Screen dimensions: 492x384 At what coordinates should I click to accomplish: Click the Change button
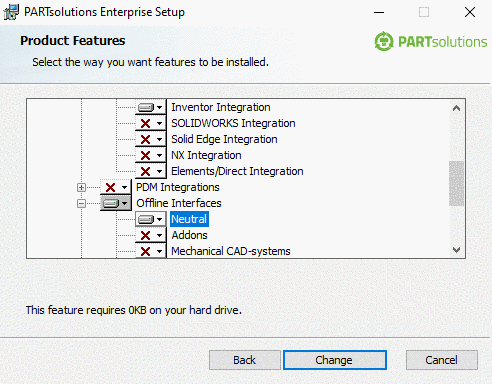click(335, 360)
